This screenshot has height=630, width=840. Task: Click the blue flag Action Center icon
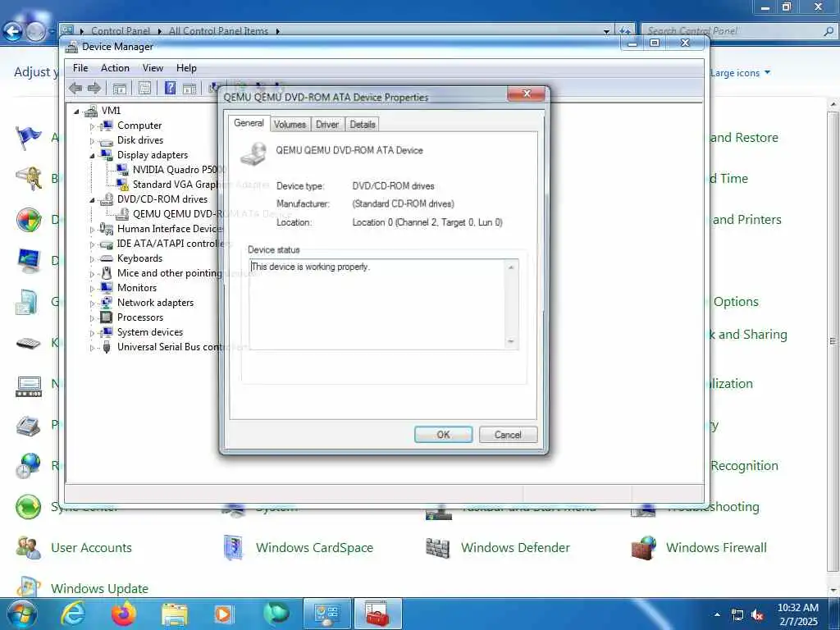coord(29,138)
